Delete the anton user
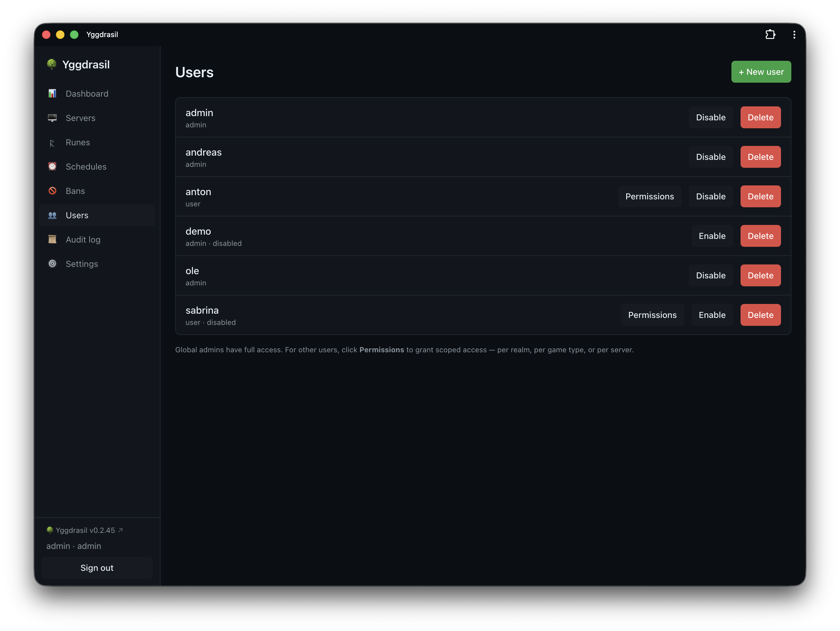Viewport: 840px width, 631px height. (760, 196)
